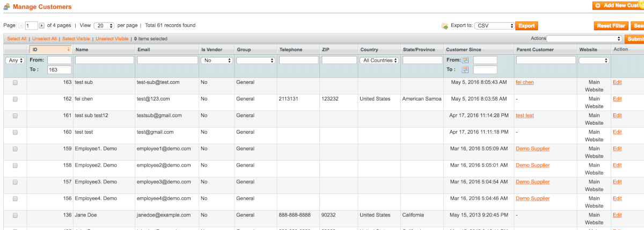This screenshot has width=644, height=230.
Task: Go to the next page arrow
Action: [x=41, y=26]
